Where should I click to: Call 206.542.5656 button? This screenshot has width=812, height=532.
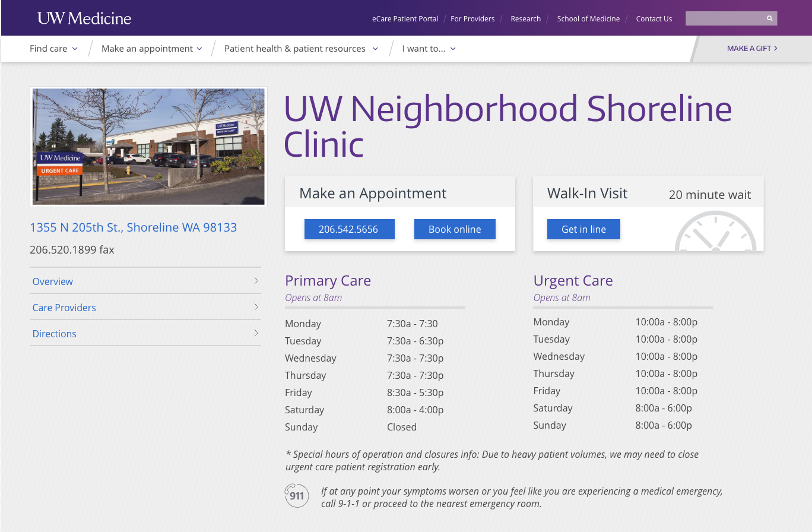click(x=349, y=229)
